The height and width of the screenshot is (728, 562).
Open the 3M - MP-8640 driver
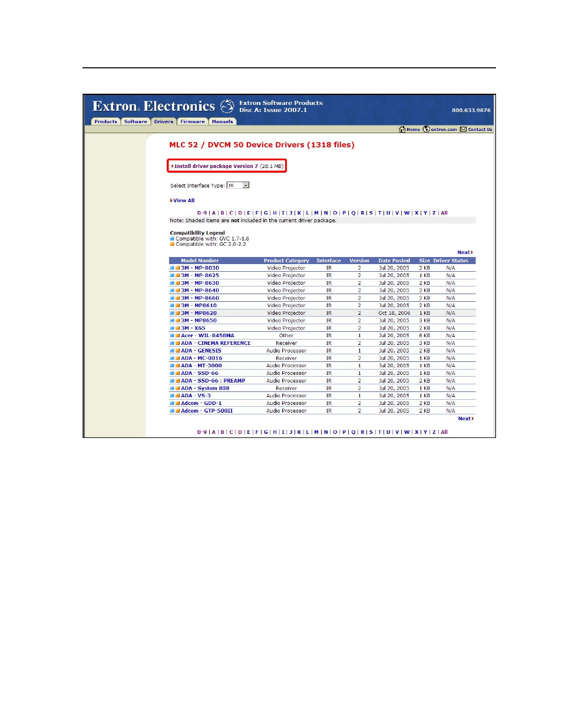[x=200, y=291]
